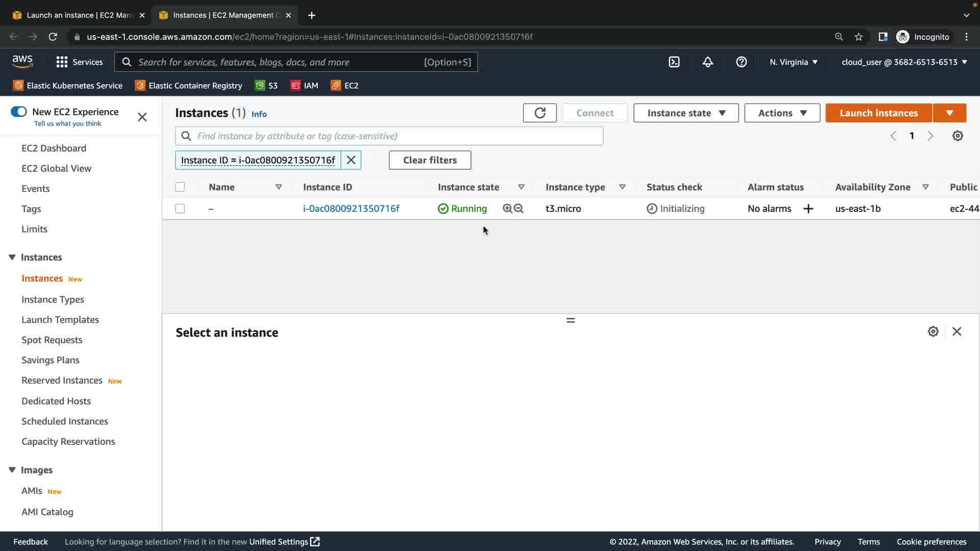Image resolution: width=980 pixels, height=551 pixels.
Task: Open instance ID i-0ac0800921350716f link
Action: [351, 209]
